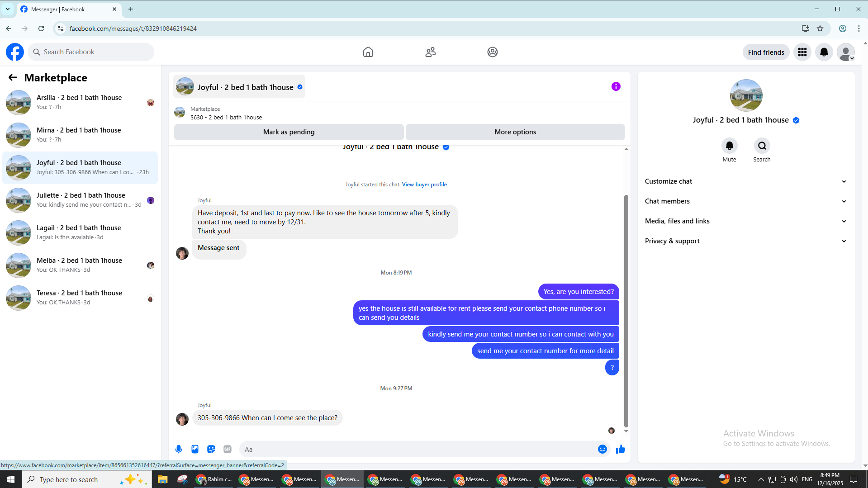This screenshot has height=488, width=868.
Task: Select the Joyful conversation in list
Action: [x=81, y=168]
